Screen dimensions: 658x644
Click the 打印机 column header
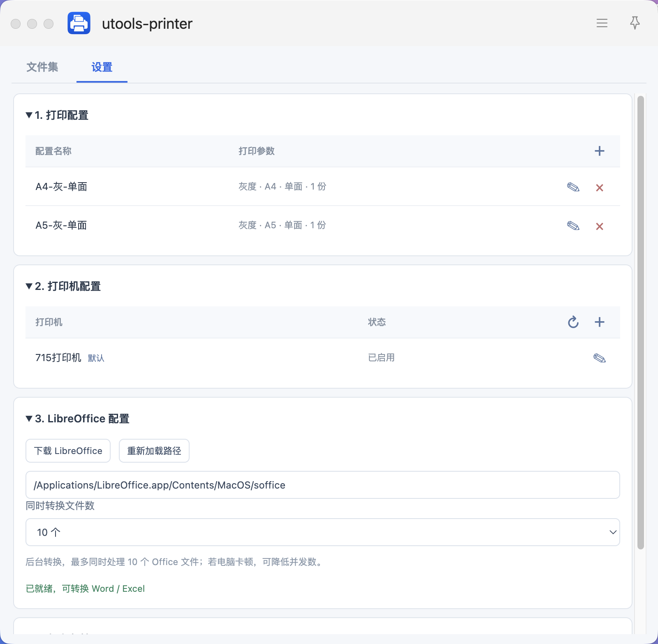coord(49,322)
